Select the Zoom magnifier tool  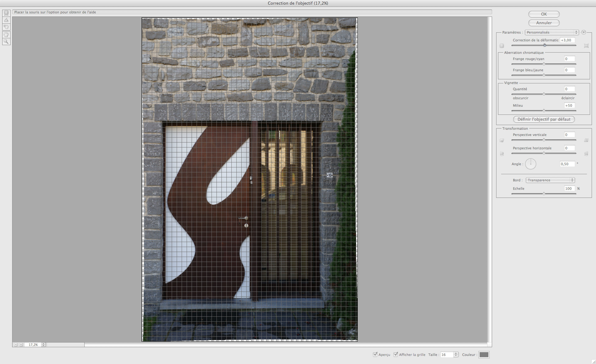pyautogui.click(x=6, y=42)
